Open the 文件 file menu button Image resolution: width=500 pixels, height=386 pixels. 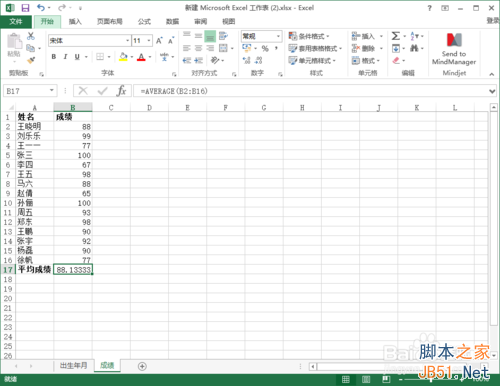[16, 22]
